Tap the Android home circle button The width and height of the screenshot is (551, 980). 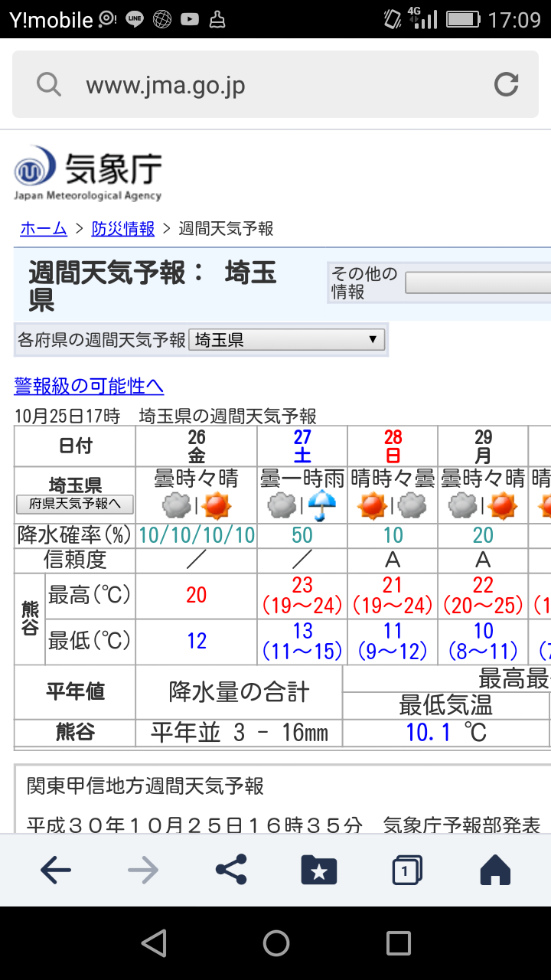tap(275, 943)
